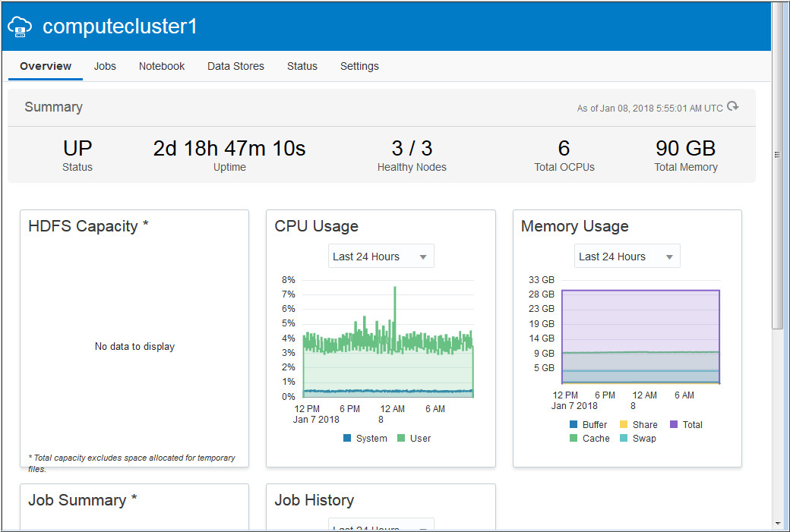Click the Buffer legend swatch in Memory Usage
The width and height of the screenshot is (790, 532).
(573, 425)
